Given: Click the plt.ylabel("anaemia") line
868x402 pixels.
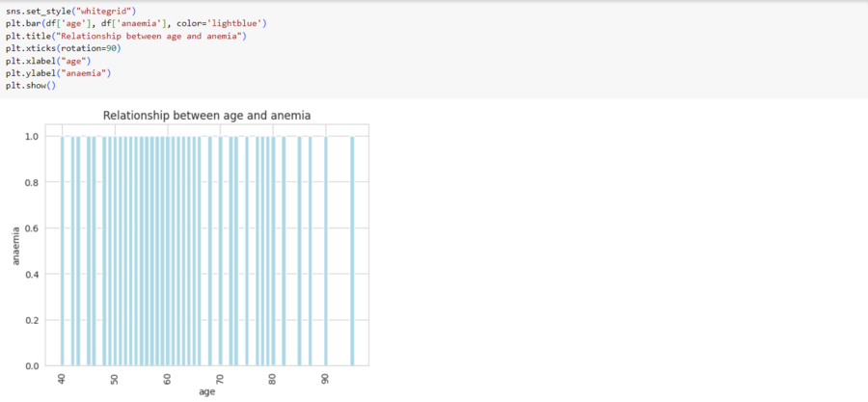Looking at the screenshot, I should coord(58,73).
